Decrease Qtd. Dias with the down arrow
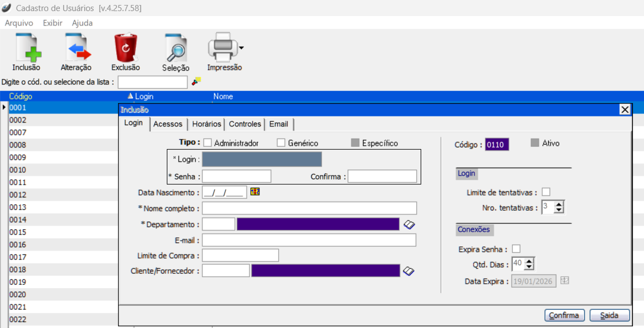Viewport: 644px width, 328px height. pos(529,266)
